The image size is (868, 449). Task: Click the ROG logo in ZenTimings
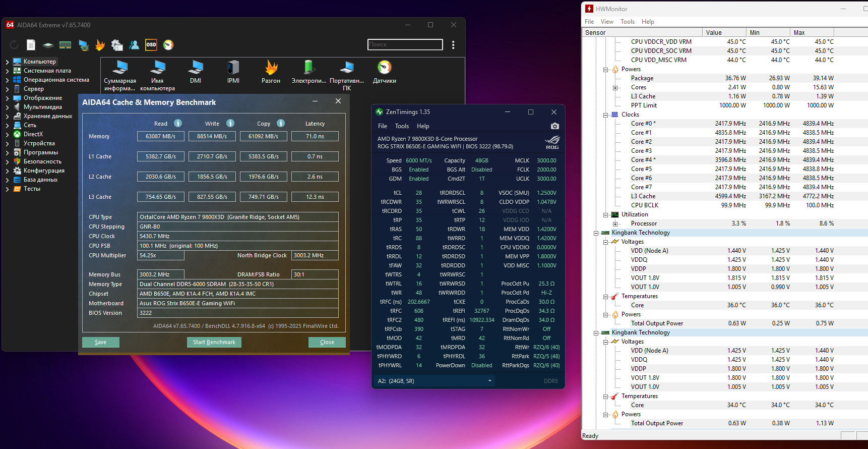pos(552,142)
